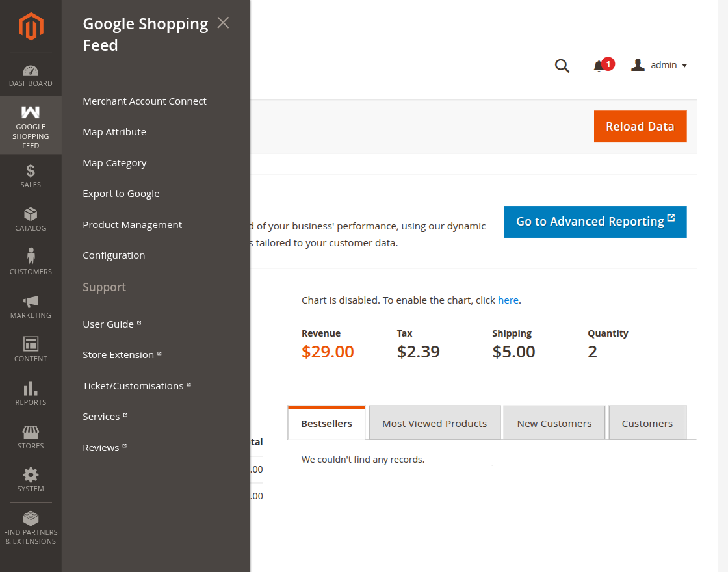The width and height of the screenshot is (728, 572).
Task: Open the Product Management menu item
Action: point(132,225)
